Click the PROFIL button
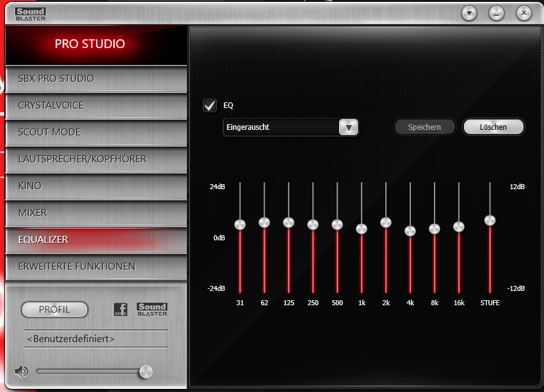This screenshot has width=544, height=392. [x=54, y=310]
